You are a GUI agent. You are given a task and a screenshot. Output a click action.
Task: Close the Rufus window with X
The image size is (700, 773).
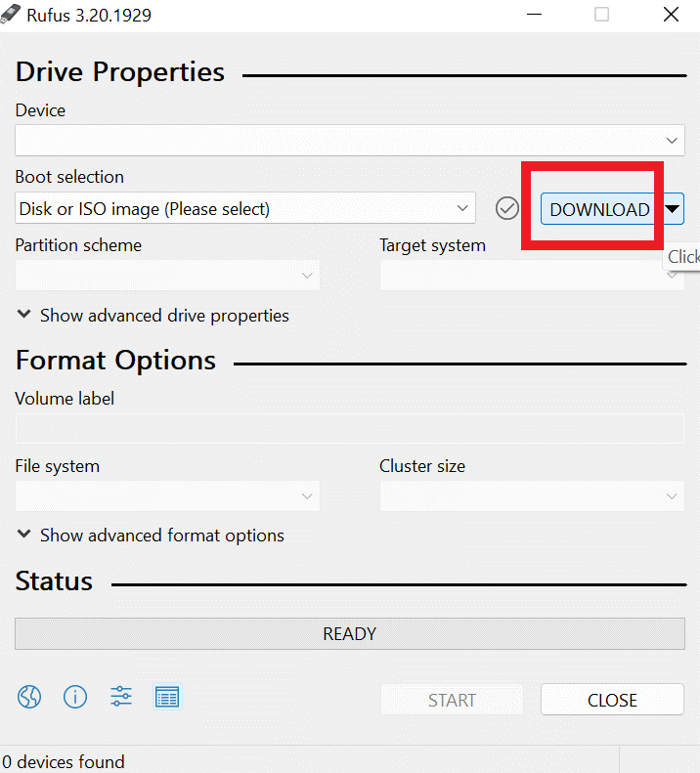point(671,15)
